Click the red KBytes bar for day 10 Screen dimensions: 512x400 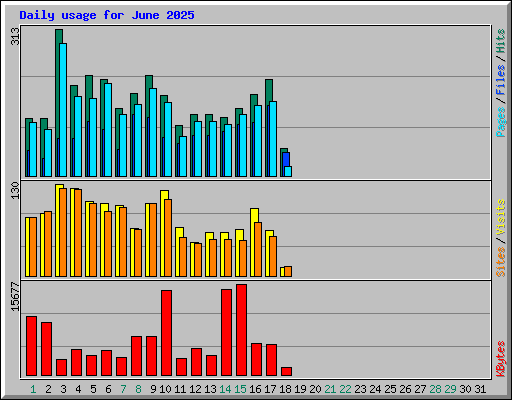coord(167,333)
